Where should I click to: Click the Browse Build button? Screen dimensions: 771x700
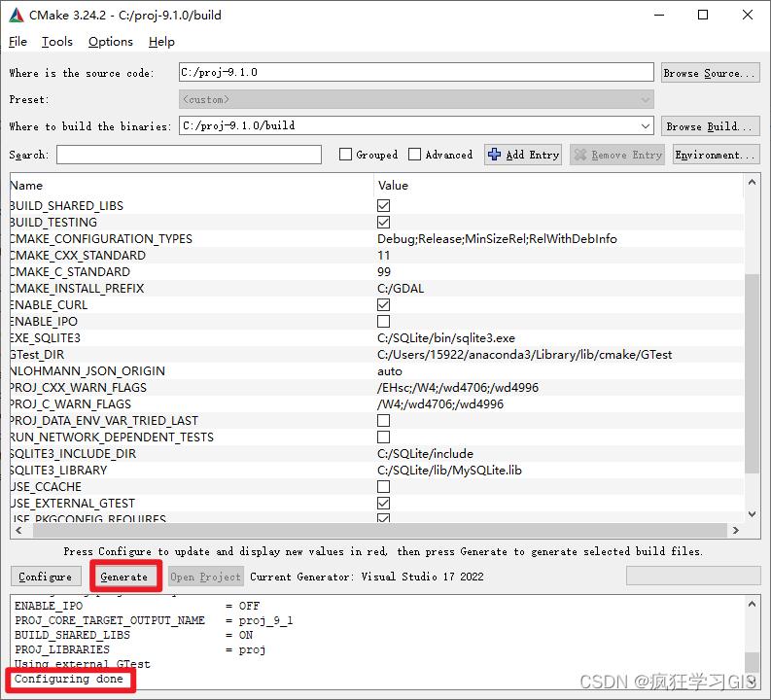pyautogui.click(x=710, y=126)
